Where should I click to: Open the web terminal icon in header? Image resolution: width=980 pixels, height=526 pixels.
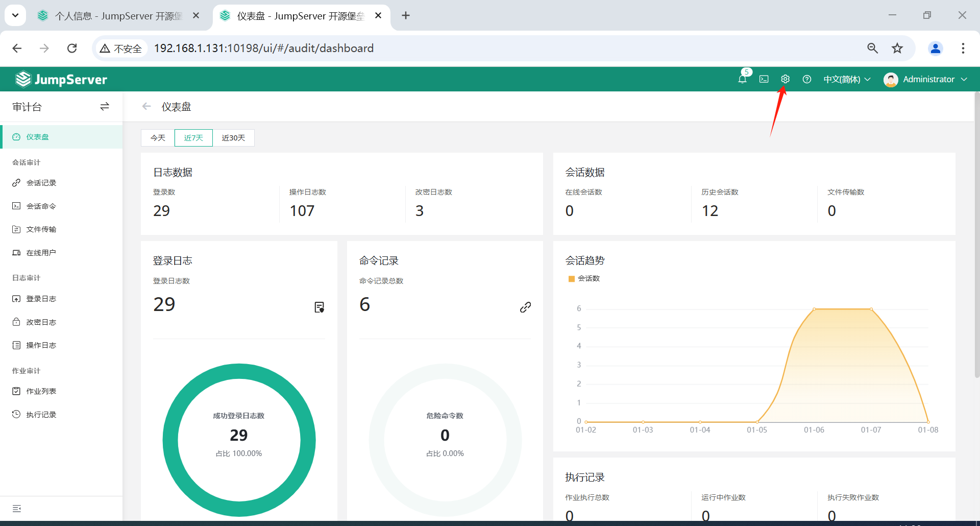pyautogui.click(x=764, y=79)
